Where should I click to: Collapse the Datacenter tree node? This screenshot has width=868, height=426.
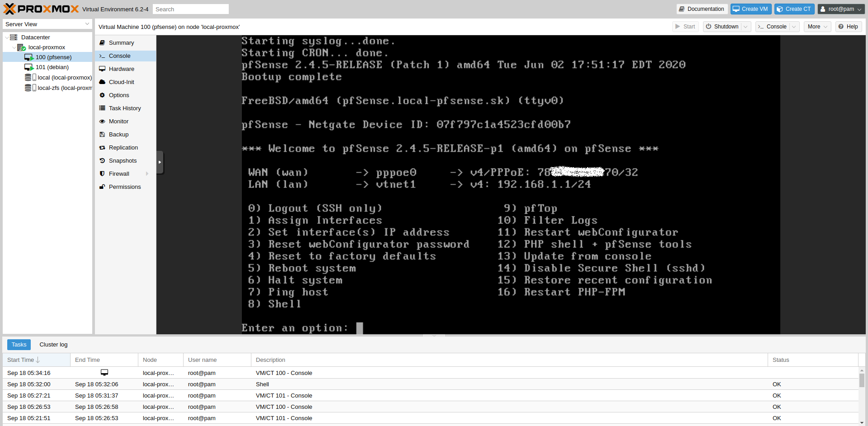point(6,37)
